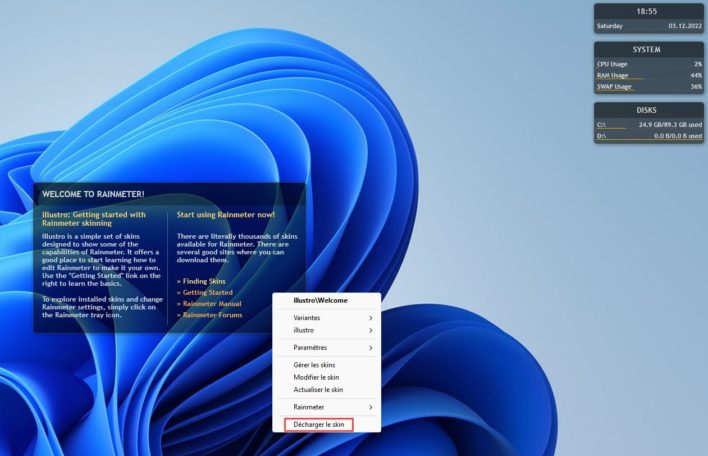Open the Paramètres submenu

326,348
